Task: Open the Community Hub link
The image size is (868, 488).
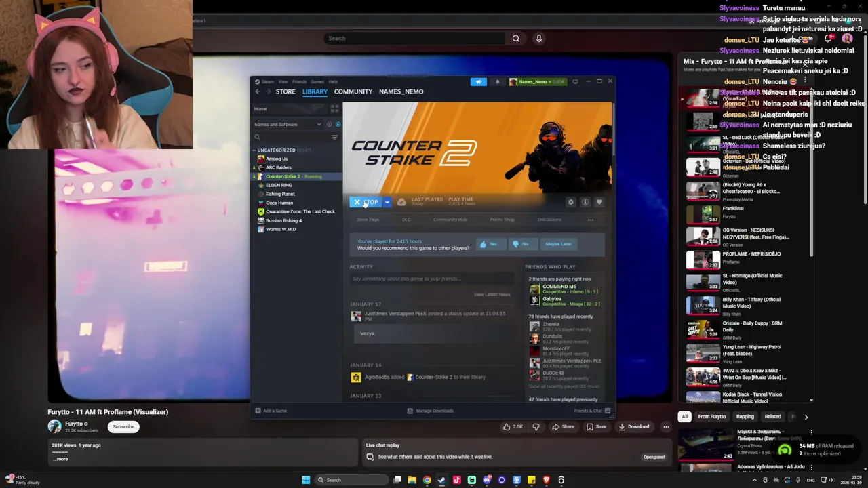Action: pyautogui.click(x=450, y=220)
